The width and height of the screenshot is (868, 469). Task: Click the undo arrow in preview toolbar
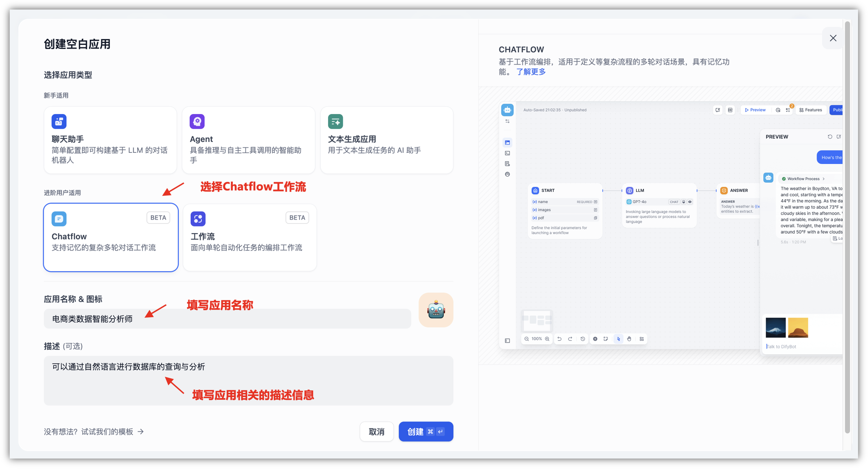pyautogui.click(x=559, y=339)
